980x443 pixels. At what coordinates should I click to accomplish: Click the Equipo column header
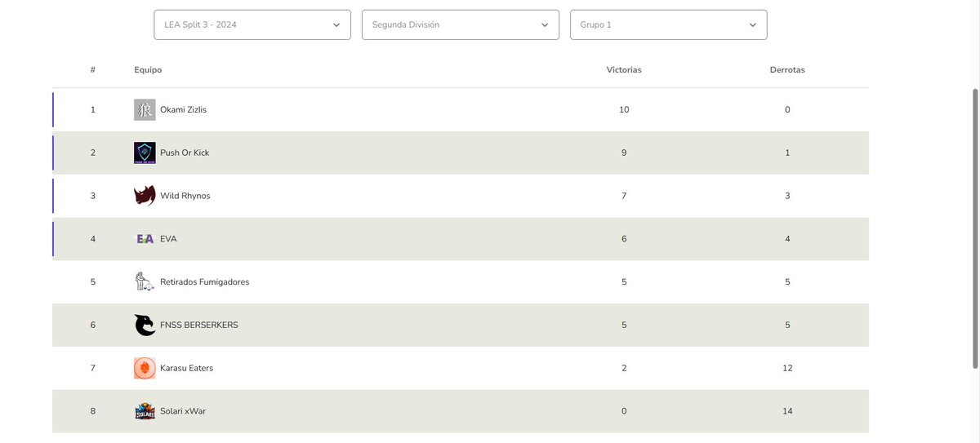click(x=148, y=70)
